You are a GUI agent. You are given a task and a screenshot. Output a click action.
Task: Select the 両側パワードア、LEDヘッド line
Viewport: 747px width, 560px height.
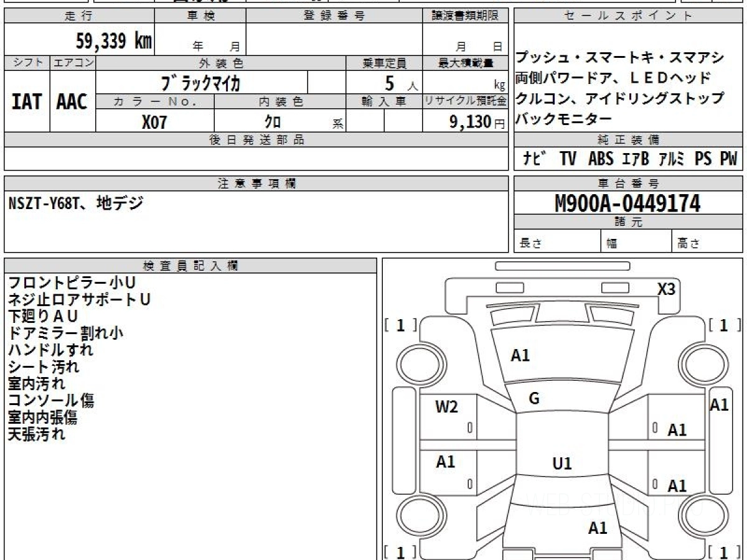click(613, 78)
